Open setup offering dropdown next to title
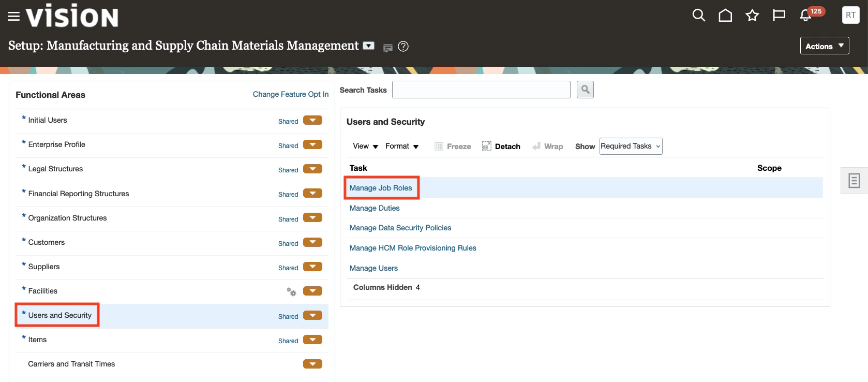This screenshot has height=382, width=868. pyautogui.click(x=368, y=46)
